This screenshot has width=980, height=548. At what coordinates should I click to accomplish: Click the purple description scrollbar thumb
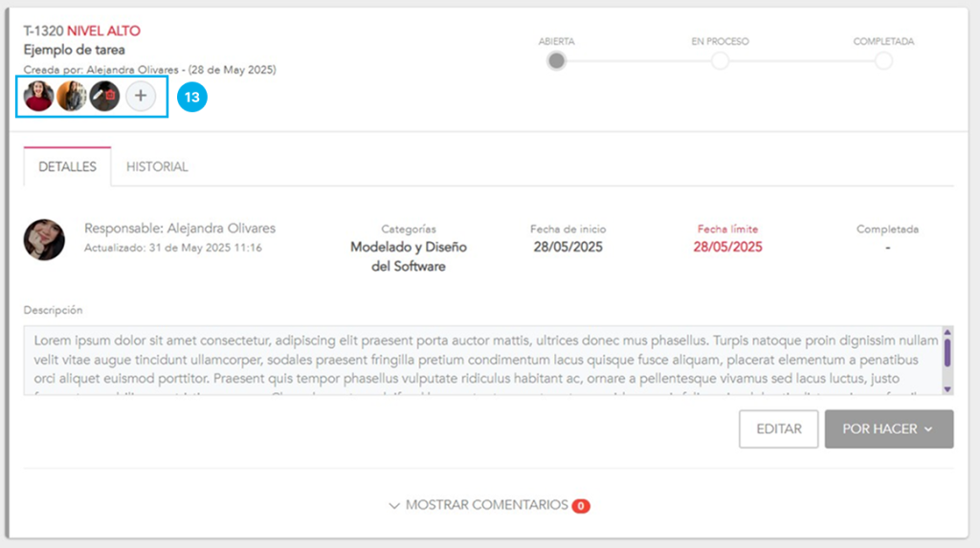[947, 352]
